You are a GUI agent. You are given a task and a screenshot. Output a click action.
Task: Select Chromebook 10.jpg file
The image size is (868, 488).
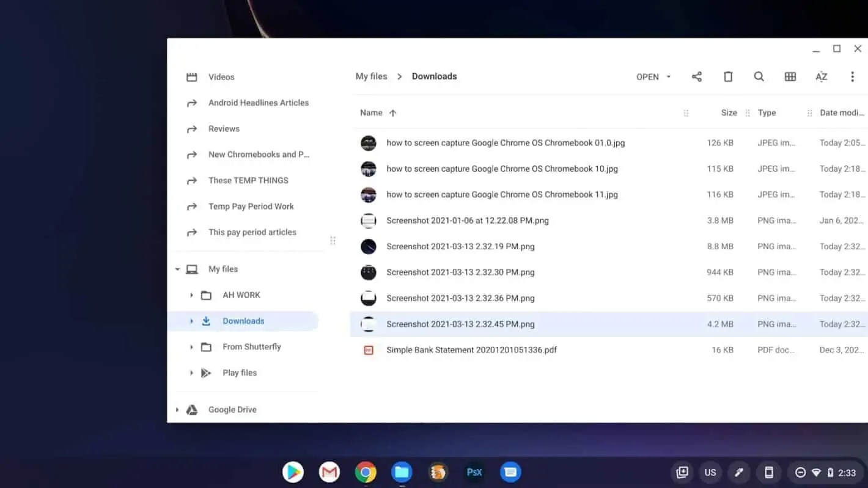tap(609, 169)
